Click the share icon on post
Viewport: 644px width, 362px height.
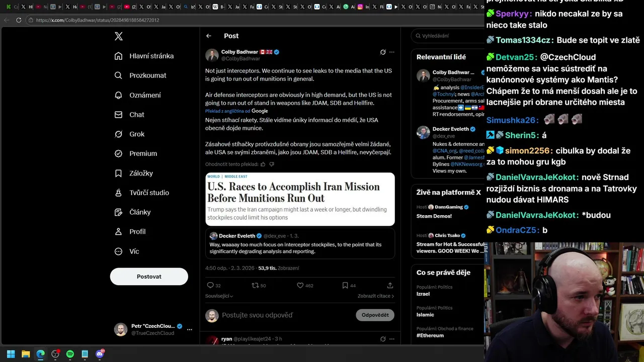pyautogui.click(x=390, y=286)
